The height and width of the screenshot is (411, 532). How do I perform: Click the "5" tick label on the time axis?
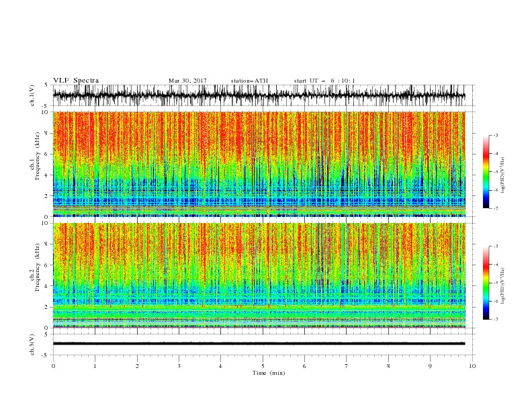(263, 366)
